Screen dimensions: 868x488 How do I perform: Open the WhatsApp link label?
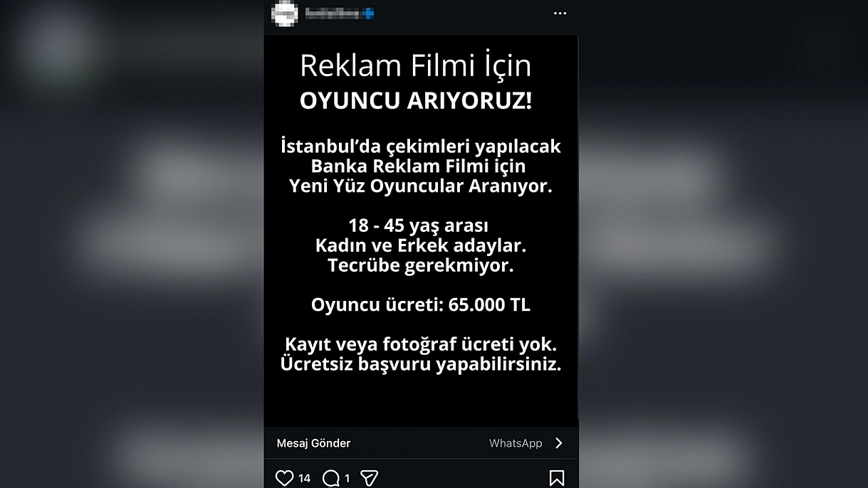pos(516,443)
